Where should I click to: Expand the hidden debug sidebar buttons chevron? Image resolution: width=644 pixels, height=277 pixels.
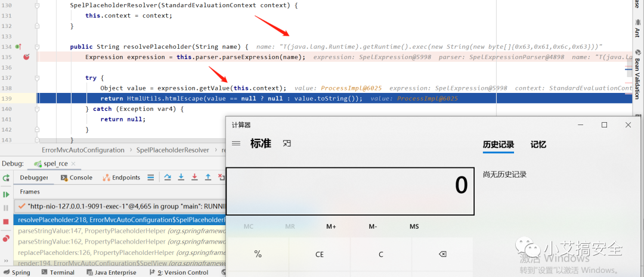6,260
